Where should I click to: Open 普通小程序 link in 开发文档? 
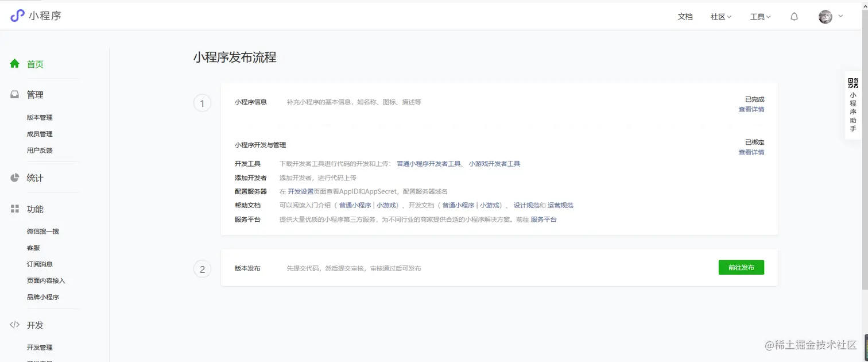coord(458,205)
